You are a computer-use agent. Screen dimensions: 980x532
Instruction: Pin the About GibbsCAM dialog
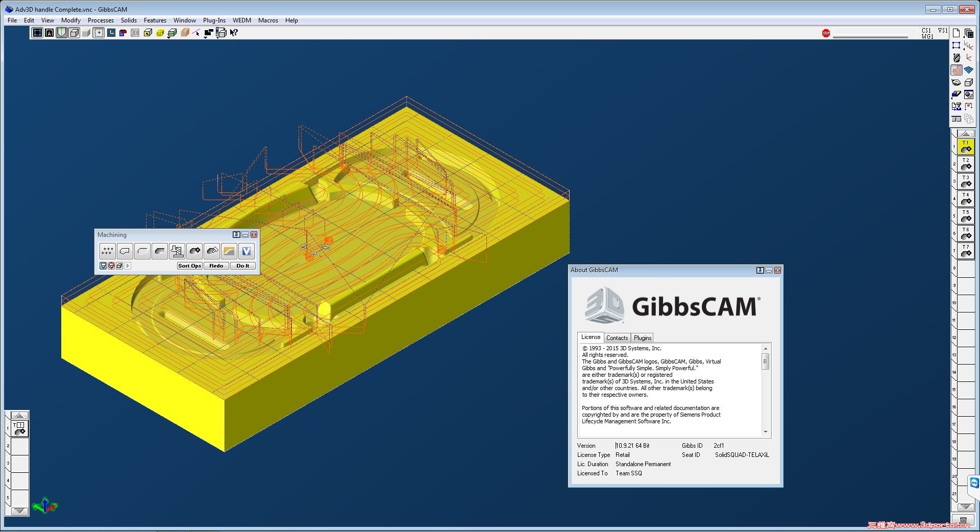tap(759, 271)
